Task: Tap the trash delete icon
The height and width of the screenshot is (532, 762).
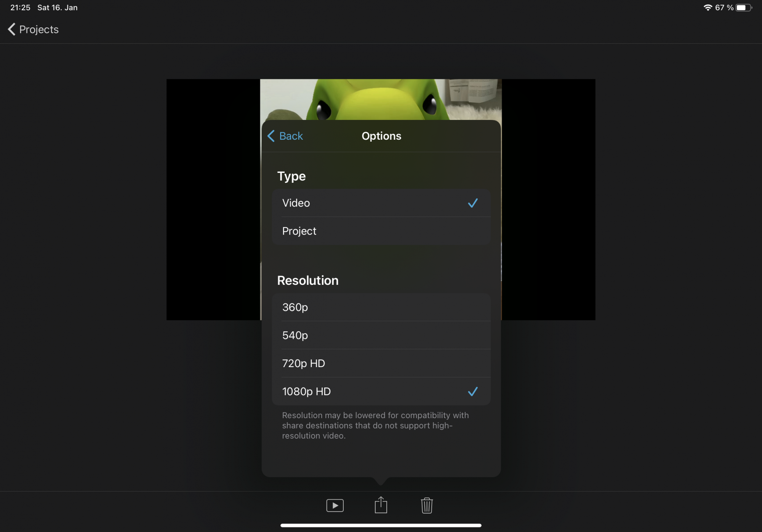Action: [x=427, y=505]
